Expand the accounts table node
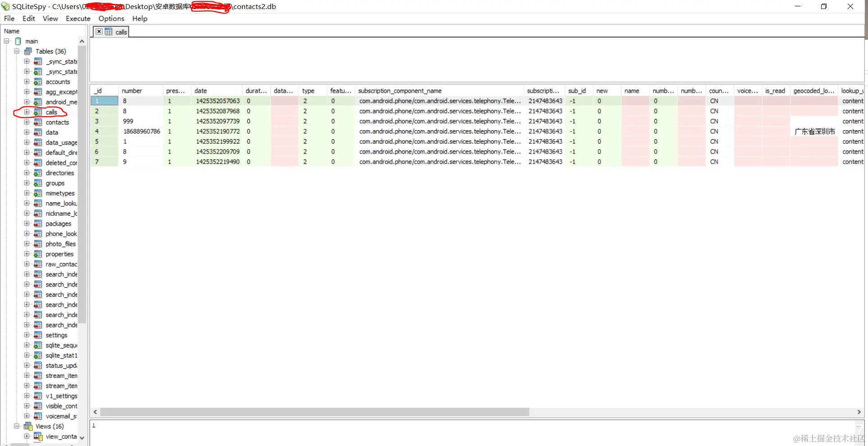Screen dimensions: 868x446 [x=27, y=82]
